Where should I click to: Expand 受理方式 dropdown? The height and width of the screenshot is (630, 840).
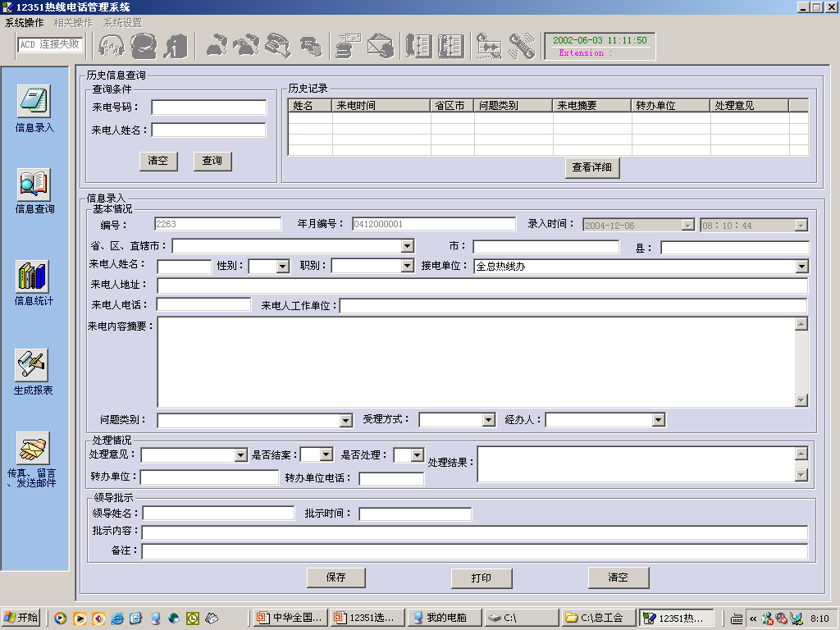click(489, 420)
